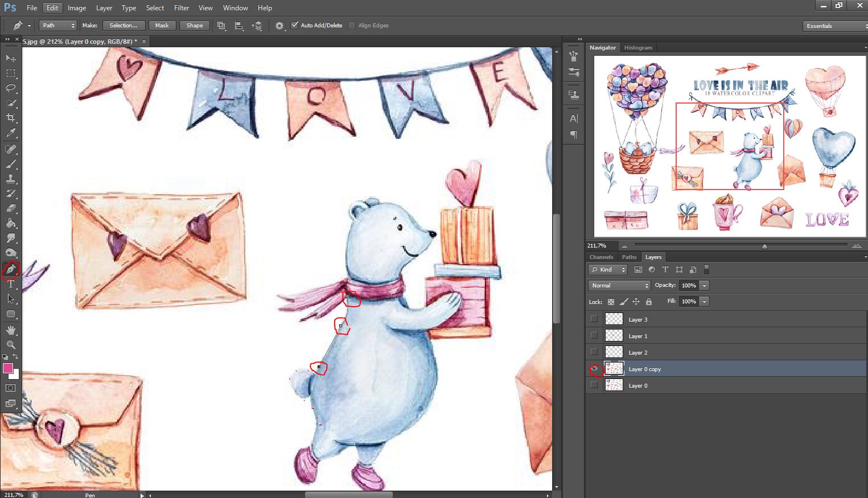
Task: Select the Quick Selection tool
Action: [11, 103]
